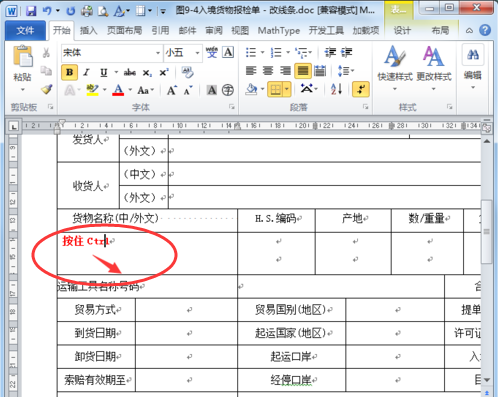Image resolution: width=498 pixels, height=397 pixels.
Task: Click the vertical scrollbar down arrow
Action: point(487,380)
